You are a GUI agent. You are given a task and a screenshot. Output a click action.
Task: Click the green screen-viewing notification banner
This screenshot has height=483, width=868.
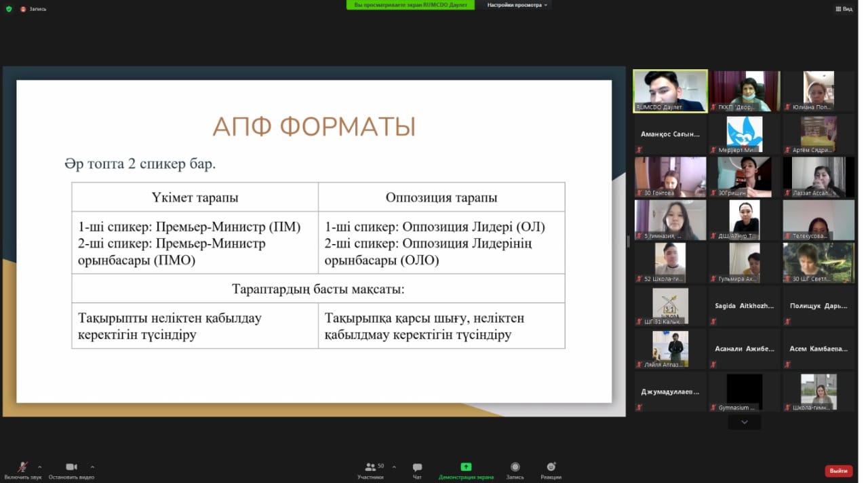click(410, 5)
